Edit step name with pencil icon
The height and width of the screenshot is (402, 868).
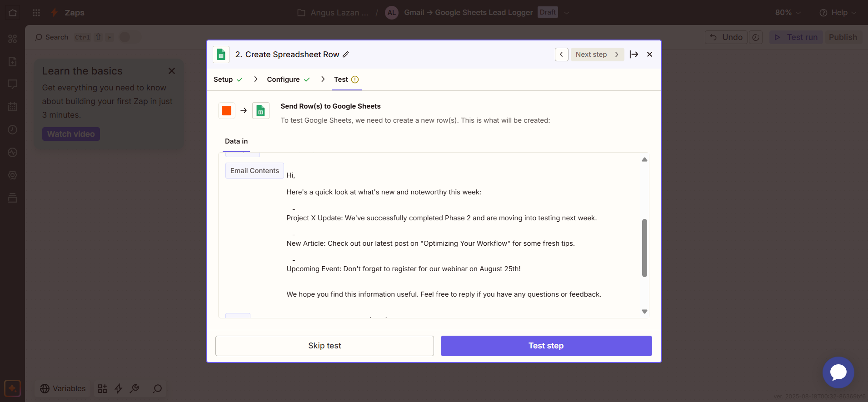(x=346, y=55)
